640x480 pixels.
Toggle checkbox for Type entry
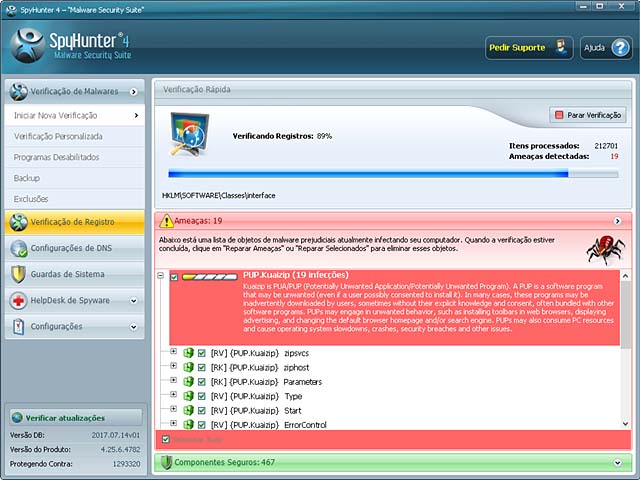point(202,396)
